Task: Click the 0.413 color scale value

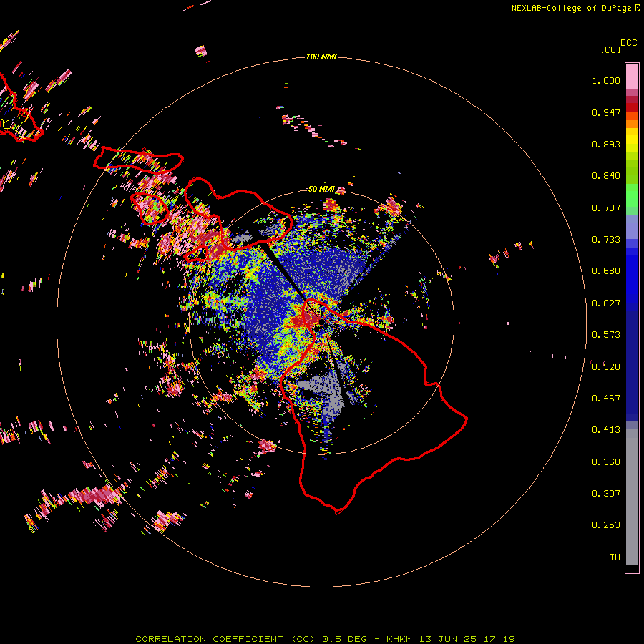Action: [606, 430]
